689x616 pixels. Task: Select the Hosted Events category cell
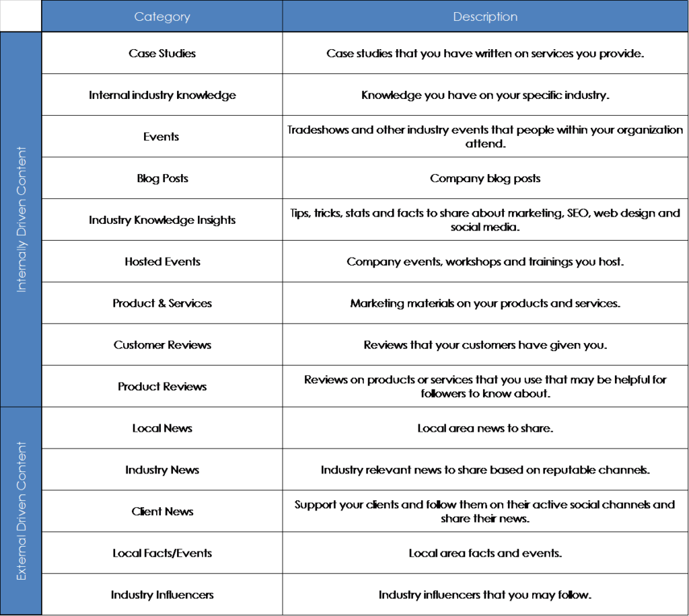161,262
